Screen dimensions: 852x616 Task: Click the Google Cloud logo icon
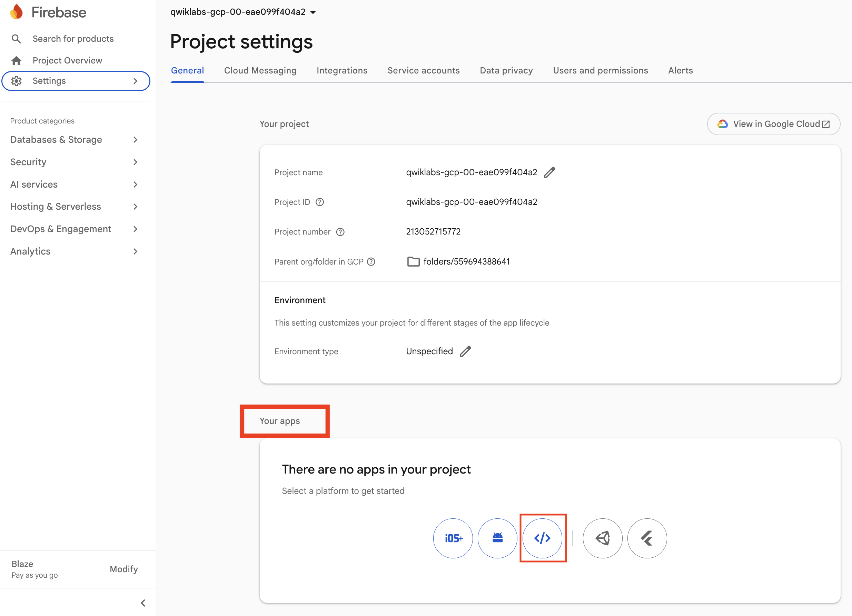click(722, 124)
